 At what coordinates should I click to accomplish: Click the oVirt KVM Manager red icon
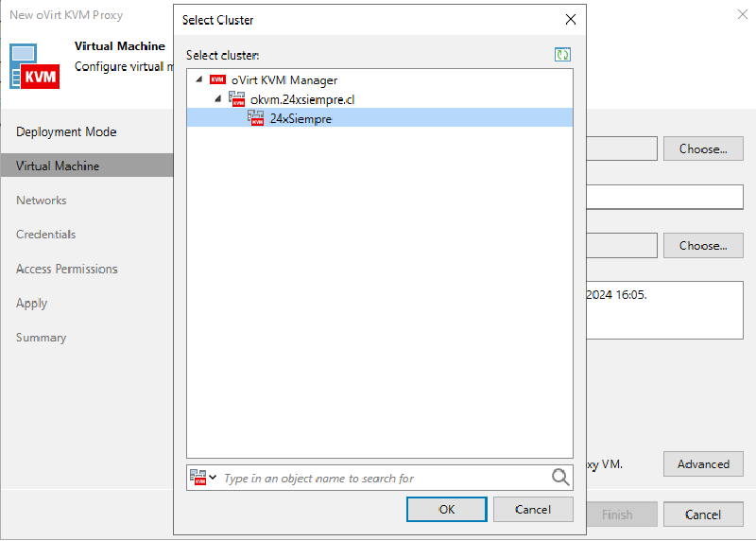coord(217,79)
